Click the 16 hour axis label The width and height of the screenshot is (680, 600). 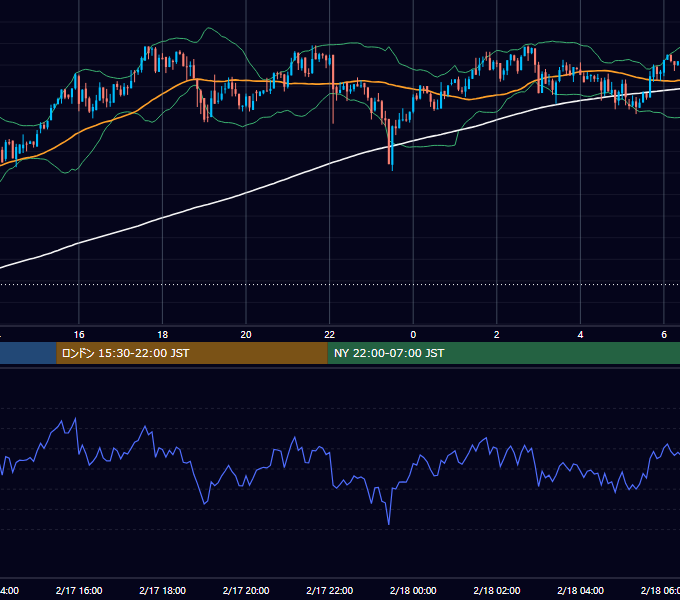point(79,335)
